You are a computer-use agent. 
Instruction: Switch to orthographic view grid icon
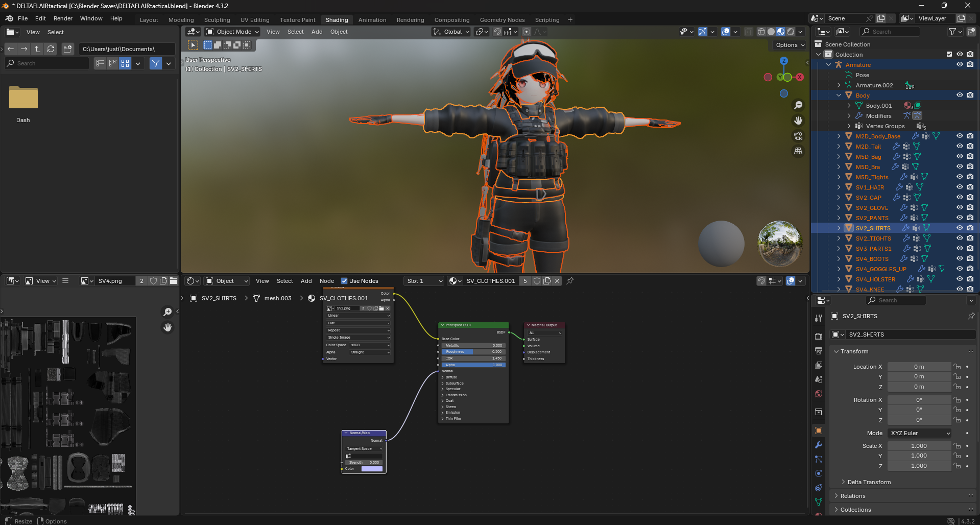pos(798,151)
